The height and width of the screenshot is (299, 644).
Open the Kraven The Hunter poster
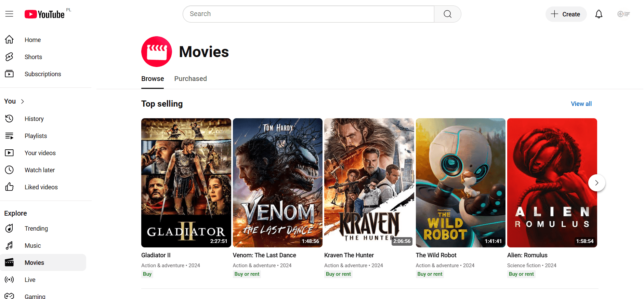point(369,183)
